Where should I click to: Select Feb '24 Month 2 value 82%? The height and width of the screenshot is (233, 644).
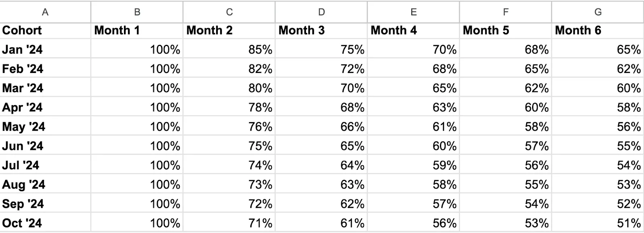coord(229,69)
